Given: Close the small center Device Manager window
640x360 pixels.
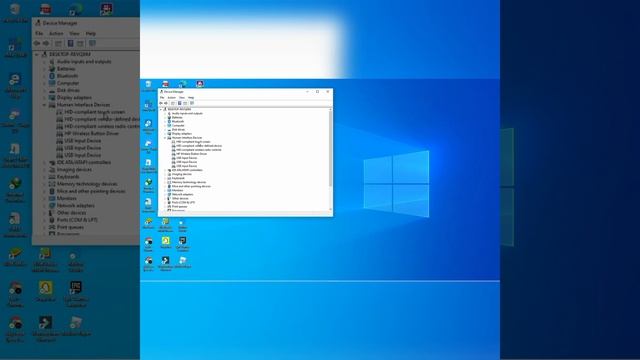Looking at the screenshot, I should click(328, 91).
